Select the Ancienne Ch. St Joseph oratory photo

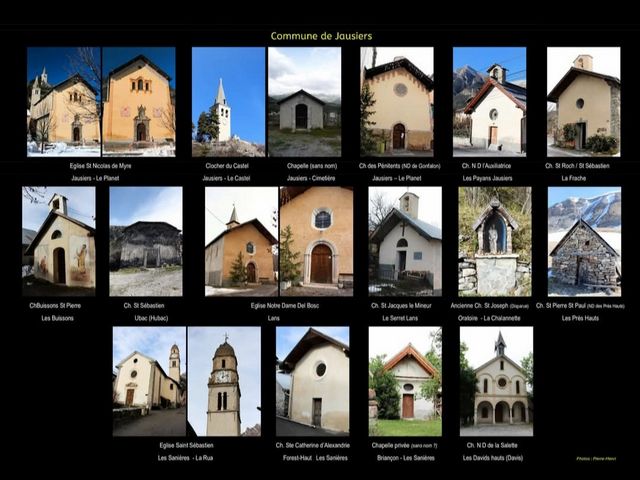click(495, 241)
